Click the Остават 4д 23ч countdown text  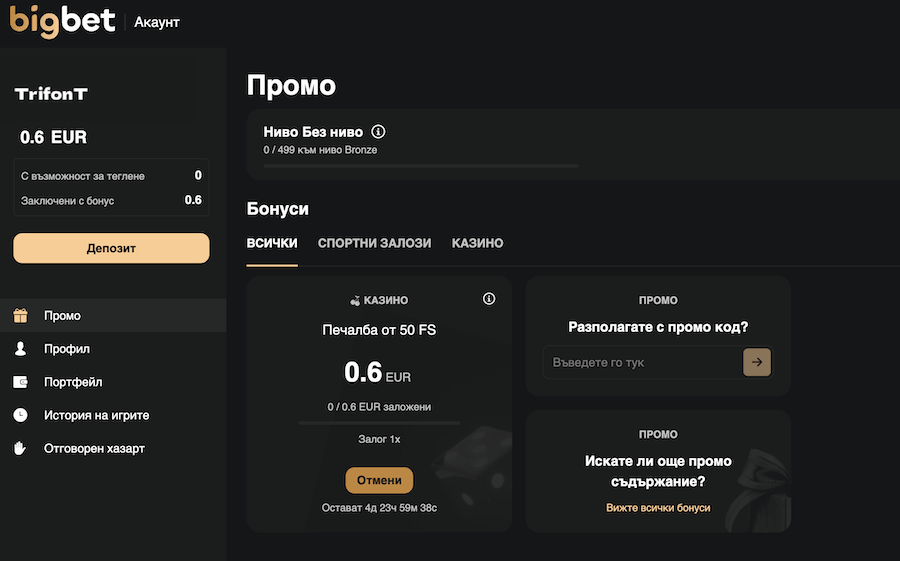coord(379,508)
